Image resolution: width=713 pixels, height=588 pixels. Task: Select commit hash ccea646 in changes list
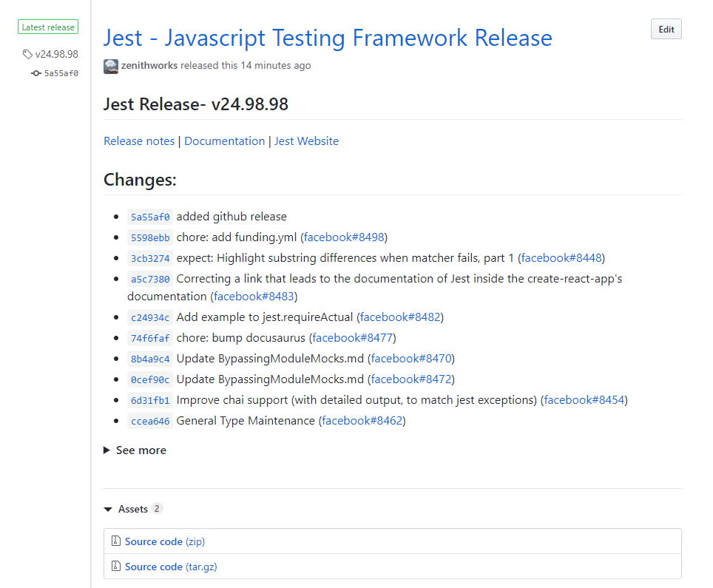(x=150, y=420)
